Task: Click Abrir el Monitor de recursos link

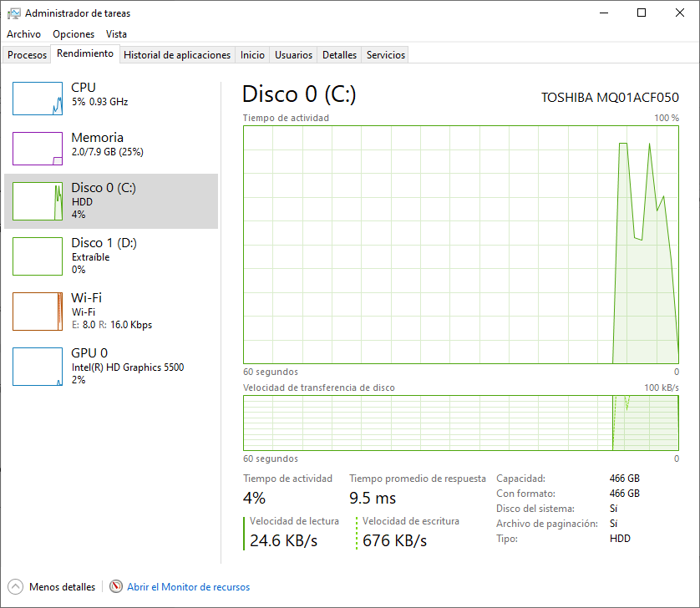Action: point(188,587)
